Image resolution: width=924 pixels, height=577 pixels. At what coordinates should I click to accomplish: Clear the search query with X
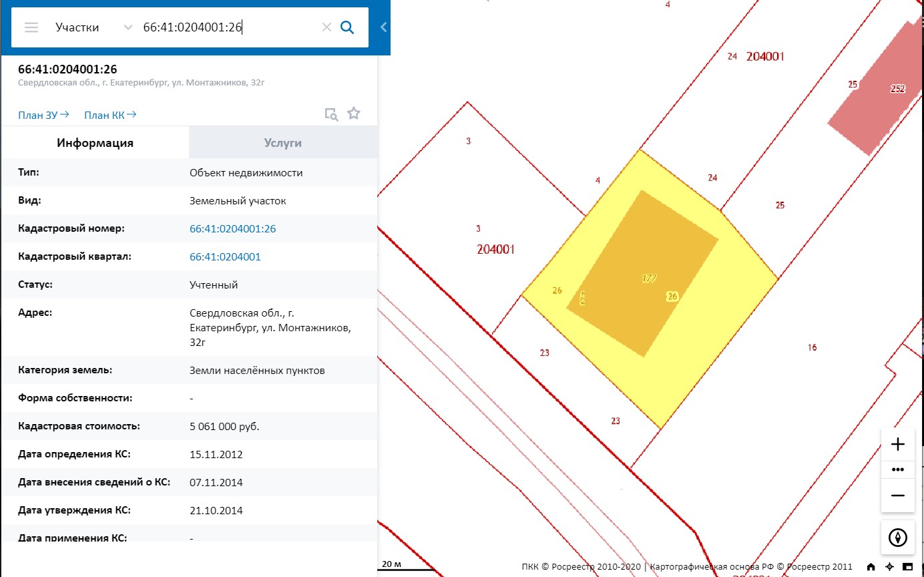[x=326, y=27]
